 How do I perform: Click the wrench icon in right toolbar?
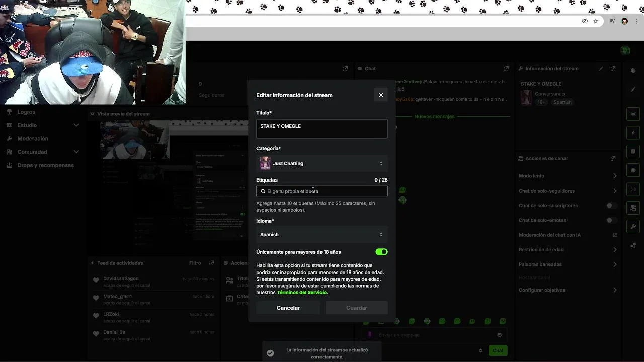coord(633,226)
